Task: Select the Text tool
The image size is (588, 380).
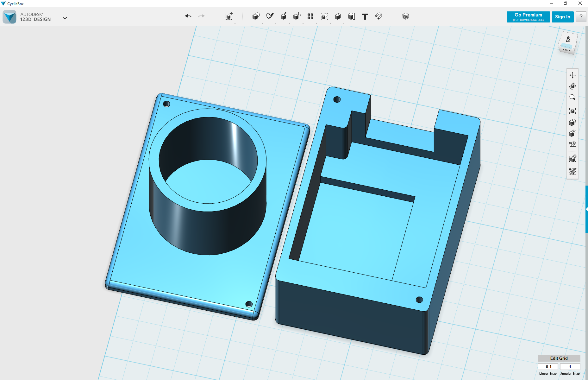Action: point(365,16)
